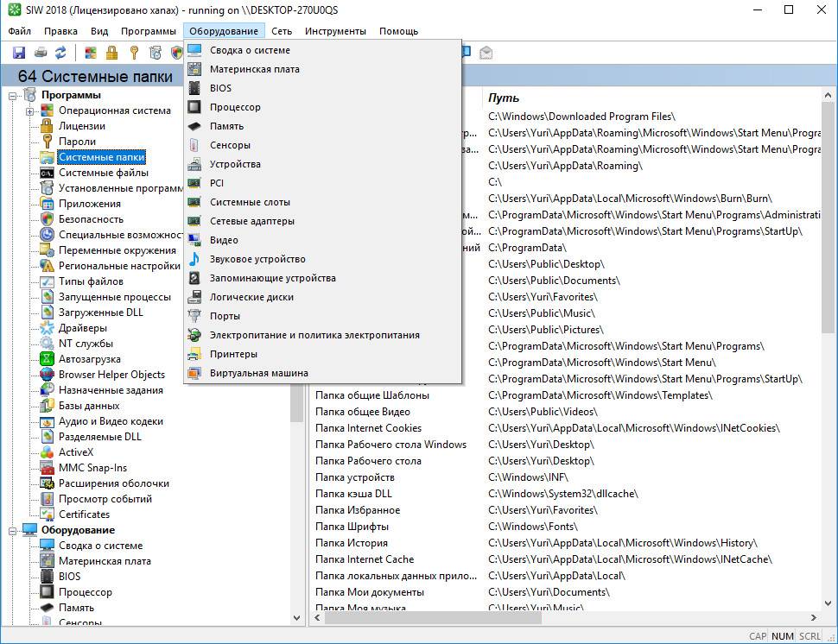Screen dimensions: 838x644
Task: Open the Программы menu
Action: [148, 31]
